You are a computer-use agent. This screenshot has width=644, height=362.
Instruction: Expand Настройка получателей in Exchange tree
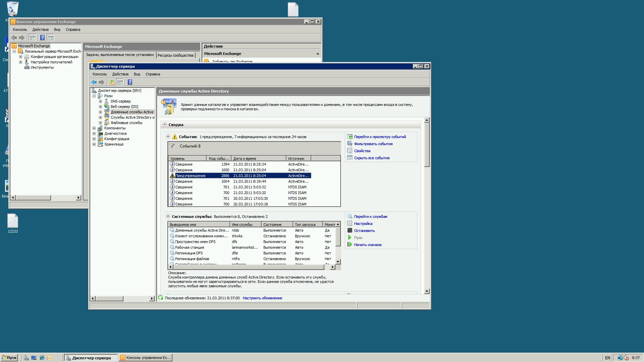[20, 62]
